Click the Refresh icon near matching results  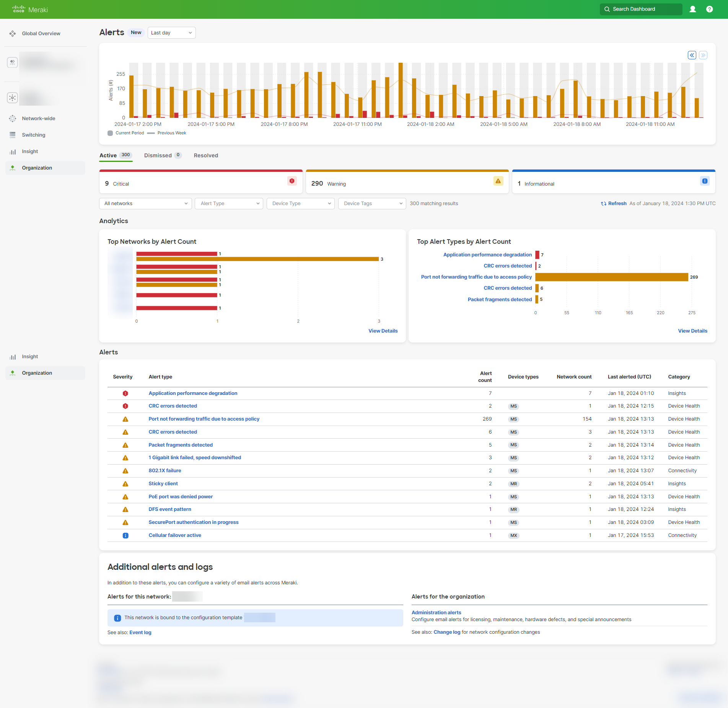click(604, 203)
